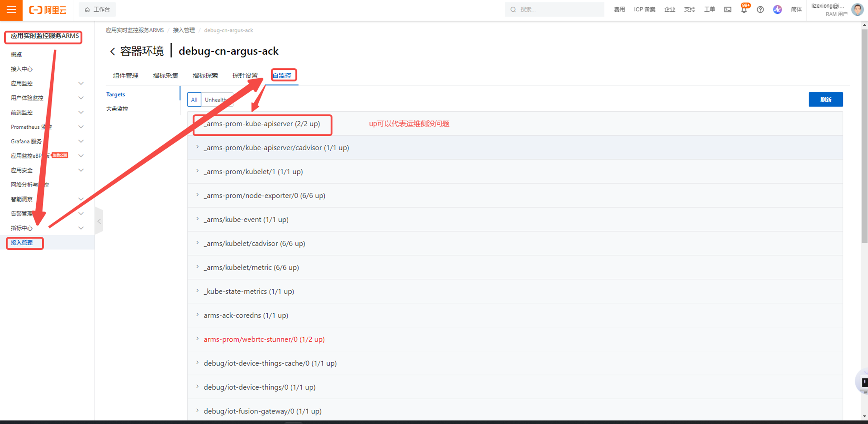
Task: Go back using the arrow beside 容器环境
Action: tap(112, 51)
